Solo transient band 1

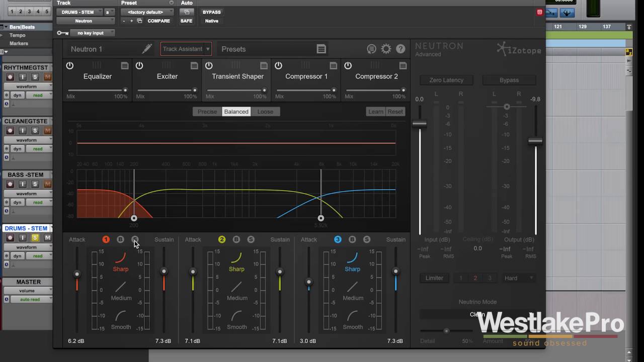[135, 239]
